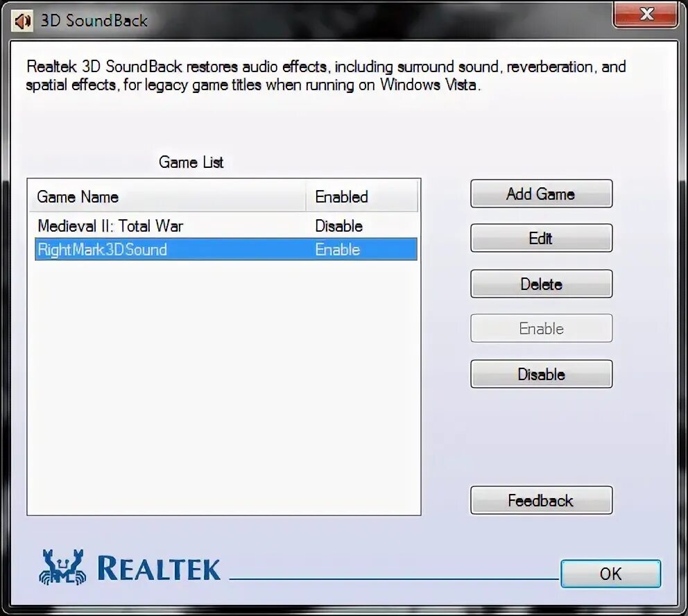Image resolution: width=688 pixels, height=616 pixels.
Task: Select the Medieval II: Total War row
Action: [x=226, y=226]
